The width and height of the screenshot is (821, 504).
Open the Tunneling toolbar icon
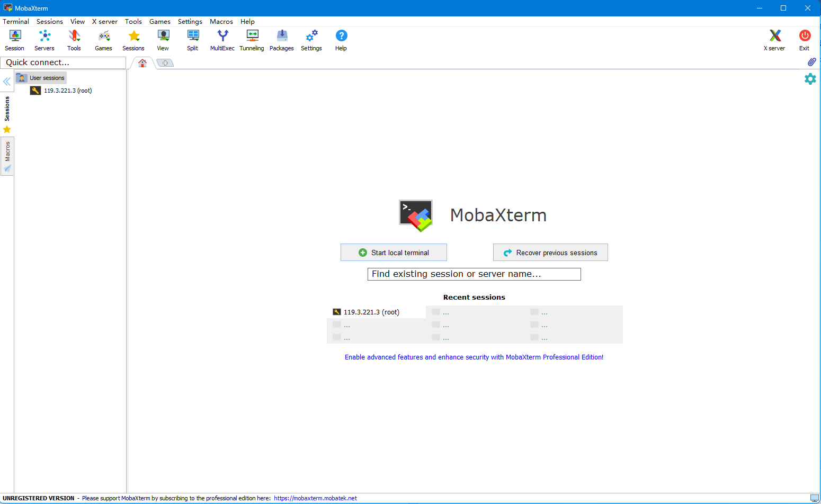click(x=252, y=40)
